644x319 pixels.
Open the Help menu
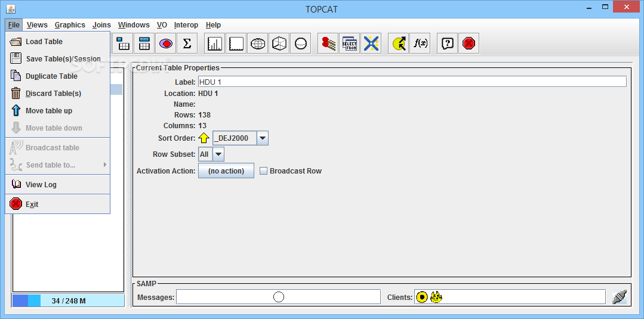pos(213,25)
